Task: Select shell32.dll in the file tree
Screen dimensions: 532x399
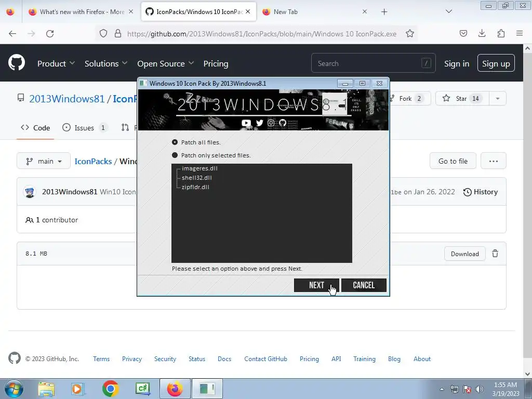Action: point(197,178)
